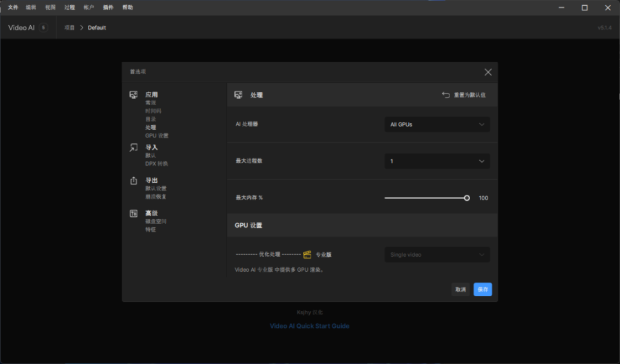Click 重置为默认值 reset button

pyautogui.click(x=464, y=95)
